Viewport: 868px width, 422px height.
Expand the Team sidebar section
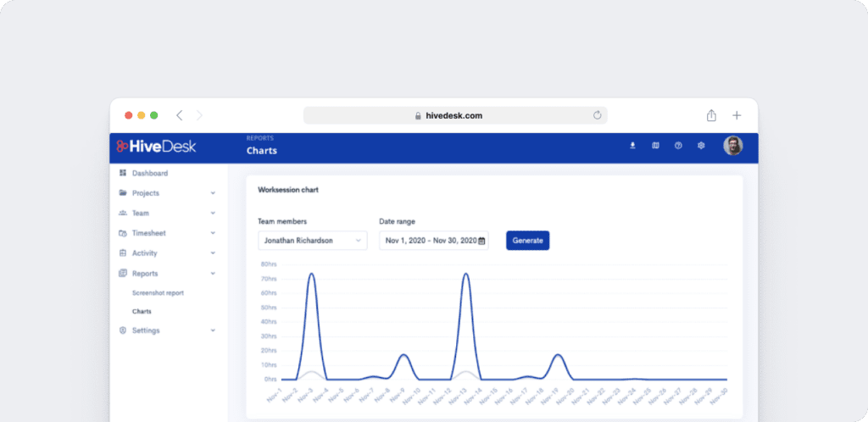click(167, 214)
